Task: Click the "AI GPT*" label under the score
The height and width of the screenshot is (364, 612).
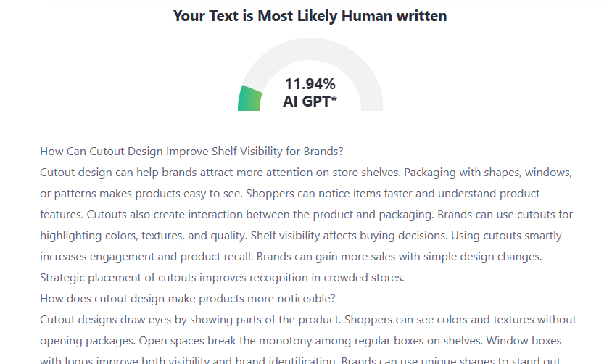Action: point(310,102)
